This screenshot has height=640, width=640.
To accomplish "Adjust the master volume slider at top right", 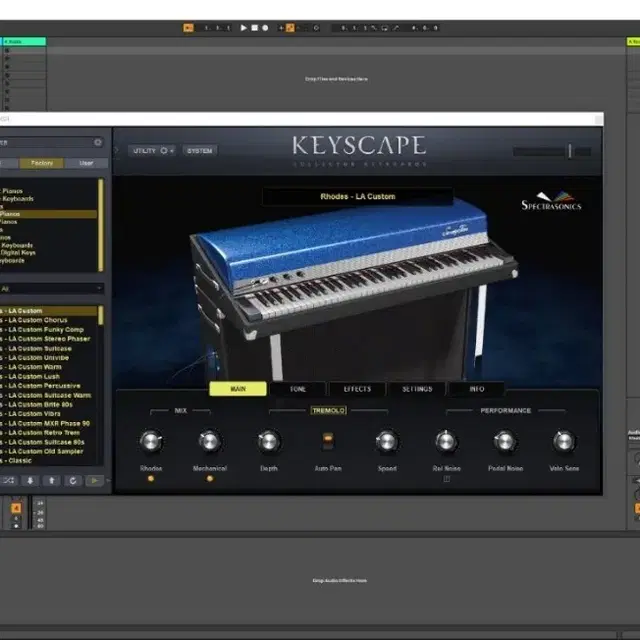I will click(569, 151).
